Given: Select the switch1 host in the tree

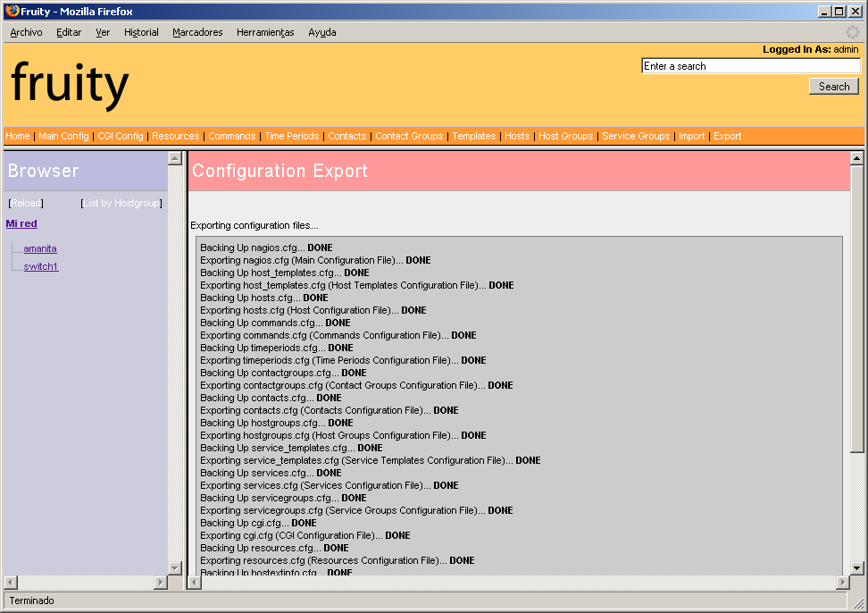Looking at the screenshot, I should (x=41, y=266).
